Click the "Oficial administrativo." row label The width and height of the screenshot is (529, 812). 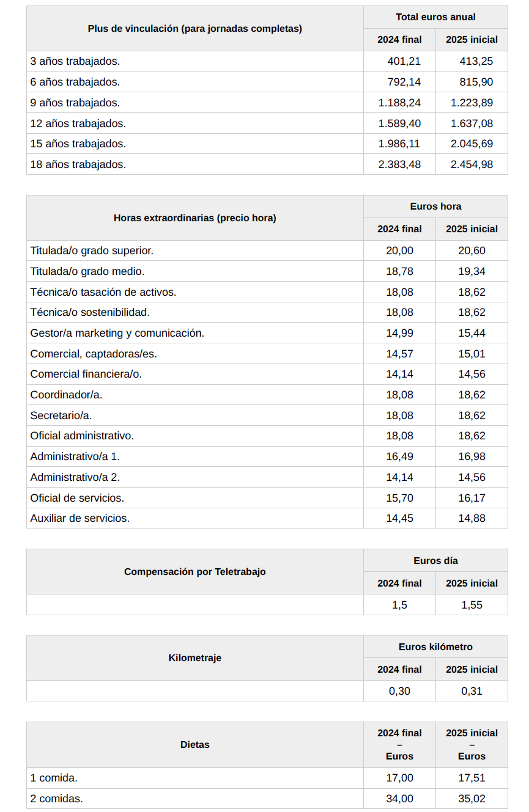point(82,436)
